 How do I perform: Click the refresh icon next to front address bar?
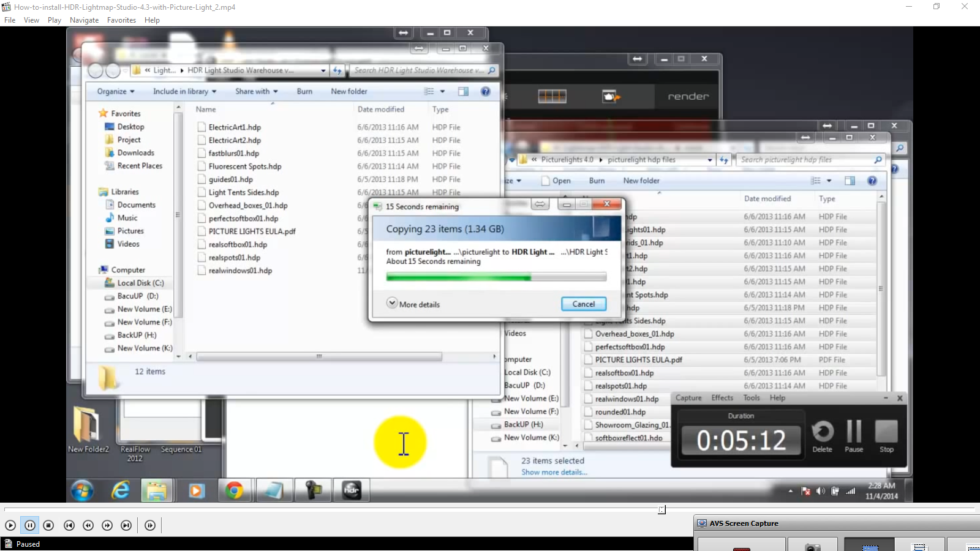tap(337, 70)
